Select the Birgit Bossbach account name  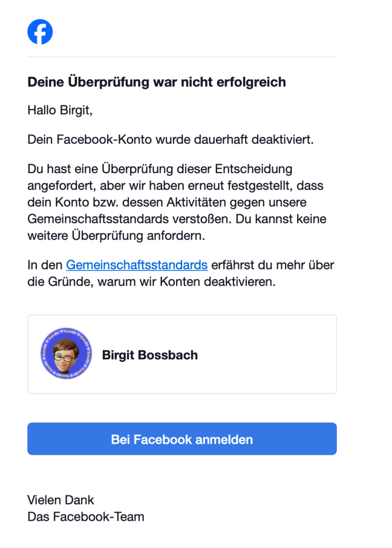149,355
